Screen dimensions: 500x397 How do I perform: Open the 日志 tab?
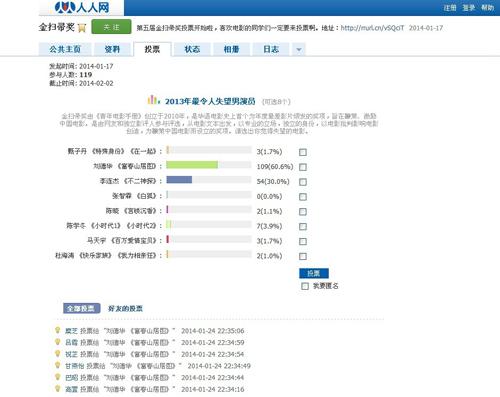point(271,49)
